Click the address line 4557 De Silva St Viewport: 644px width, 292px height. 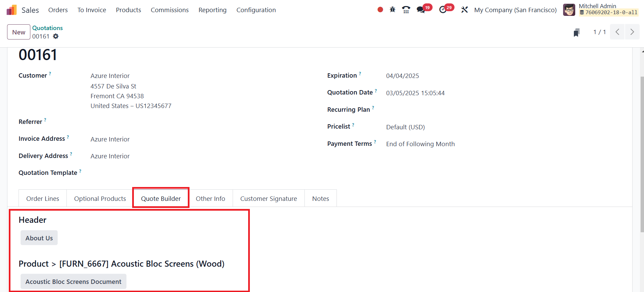pyautogui.click(x=113, y=86)
